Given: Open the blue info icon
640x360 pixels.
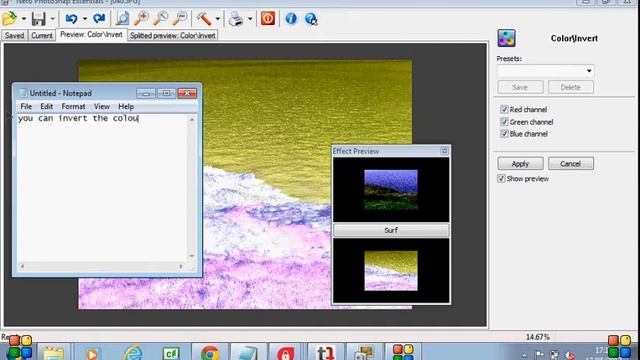Looking at the screenshot, I should (291, 18).
